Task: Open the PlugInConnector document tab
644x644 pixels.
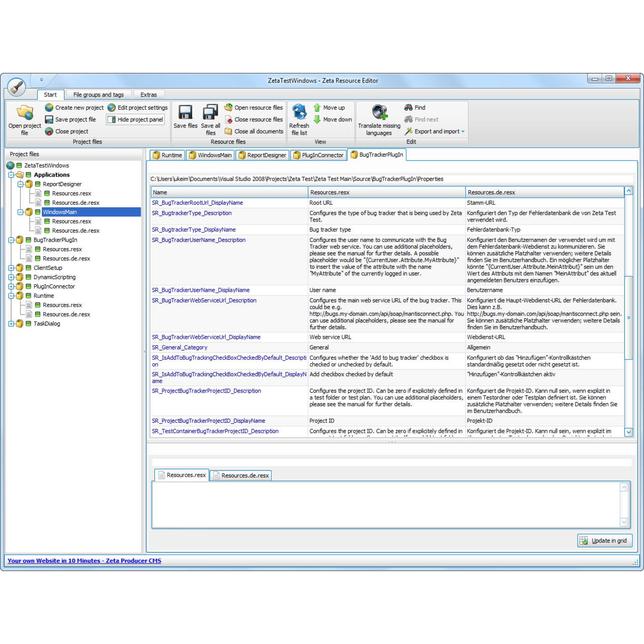Action: pos(318,155)
